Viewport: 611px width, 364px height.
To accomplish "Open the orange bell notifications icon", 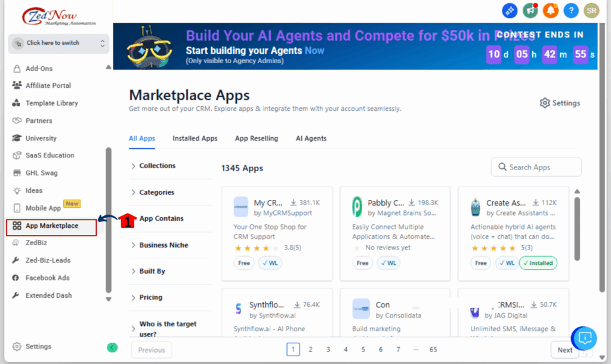I will coord(551,11).
